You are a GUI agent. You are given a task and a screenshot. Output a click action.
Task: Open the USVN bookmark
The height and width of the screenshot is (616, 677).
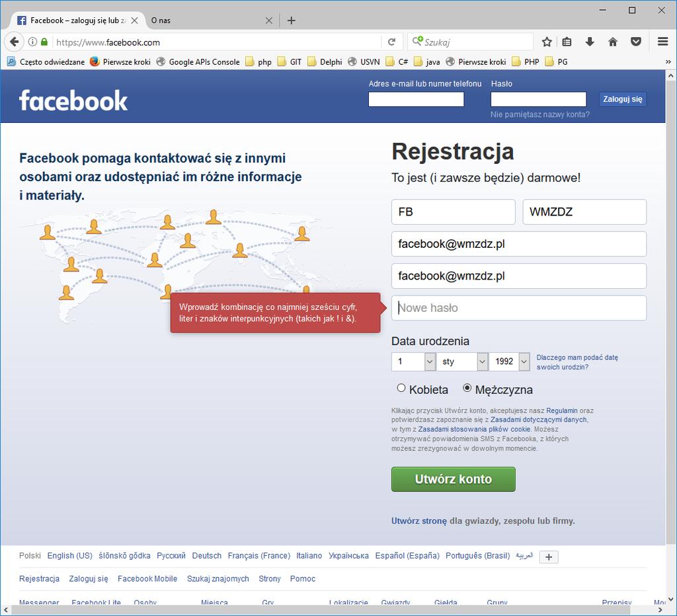[364, 61]
